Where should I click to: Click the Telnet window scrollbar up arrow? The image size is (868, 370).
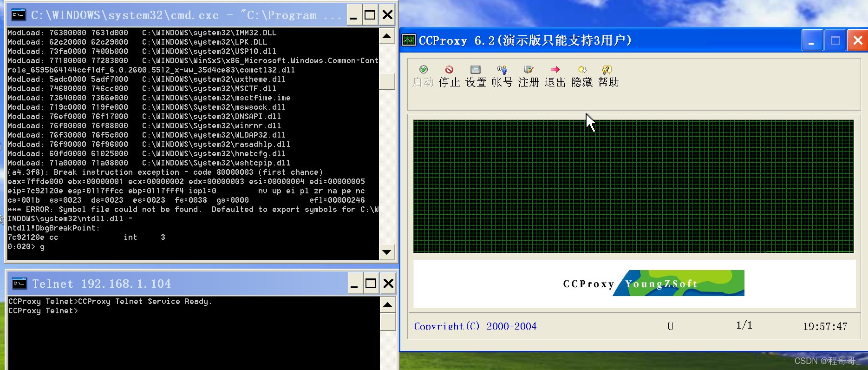[x=388, y=304]
